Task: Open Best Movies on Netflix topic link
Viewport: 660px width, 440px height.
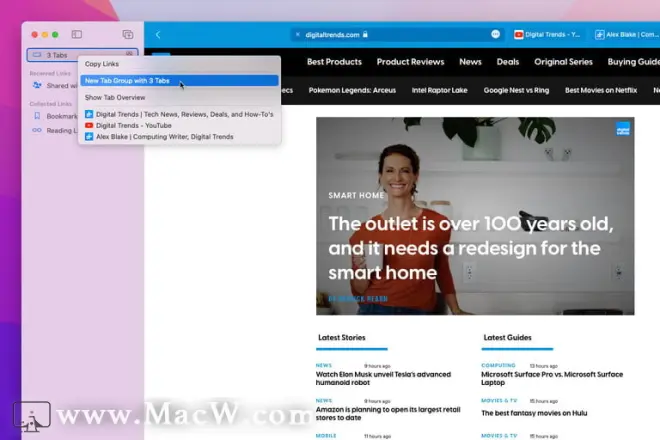Action: 601,90
